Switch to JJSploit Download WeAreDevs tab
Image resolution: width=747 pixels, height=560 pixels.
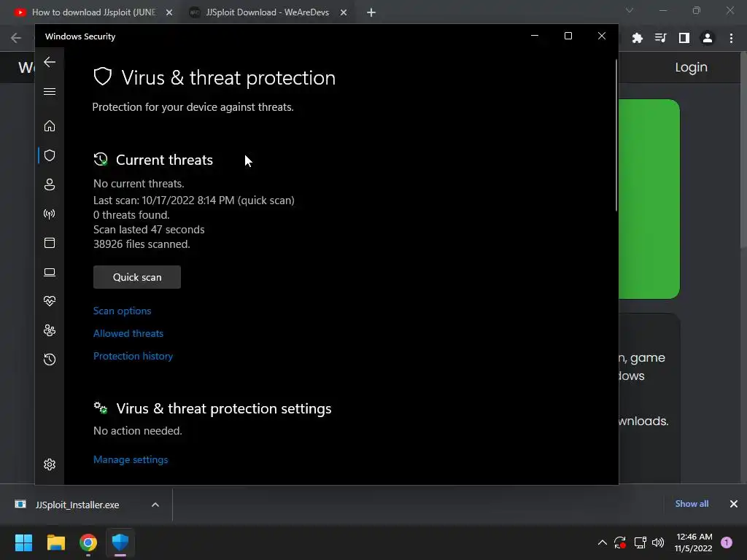click(x=267, y=12)
